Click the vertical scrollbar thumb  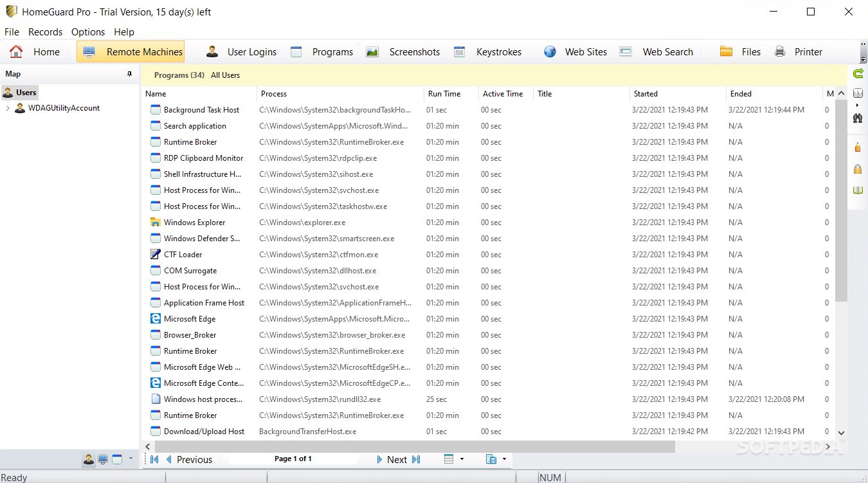pos(842,200)
